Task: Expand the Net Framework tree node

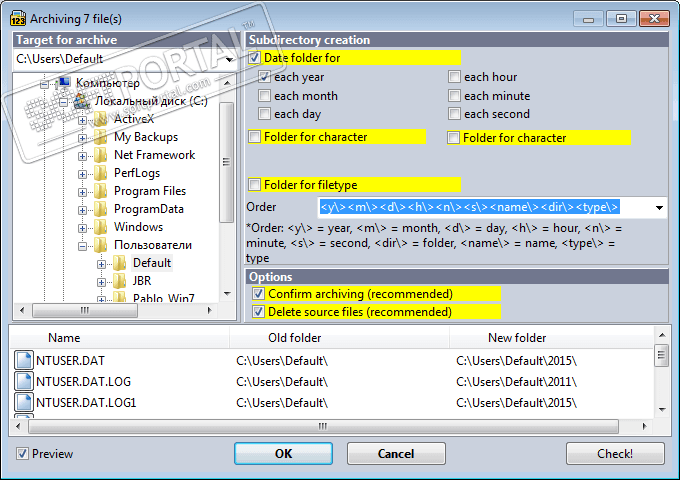Action: (x=82, y=156)
